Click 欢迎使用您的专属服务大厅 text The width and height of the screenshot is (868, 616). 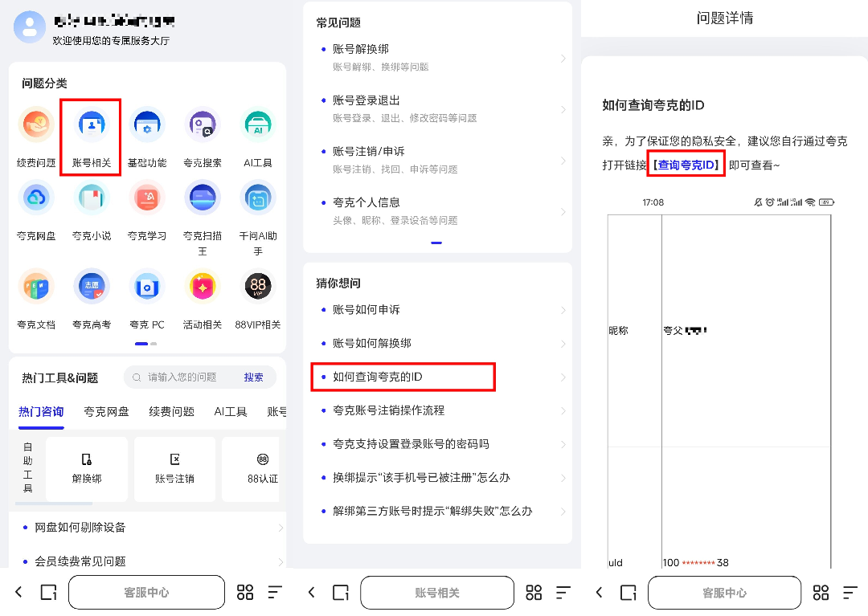111,40
